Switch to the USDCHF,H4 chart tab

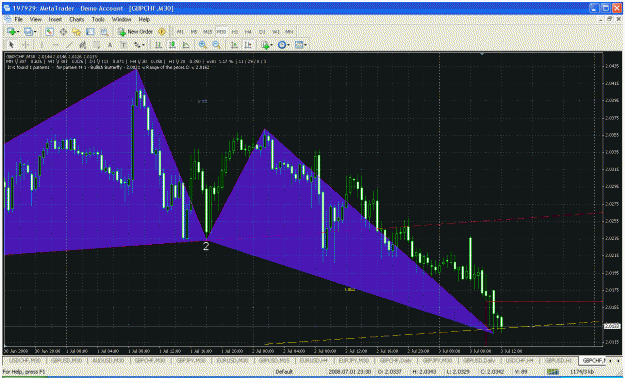pyautogui.click(x=519, y=360)
